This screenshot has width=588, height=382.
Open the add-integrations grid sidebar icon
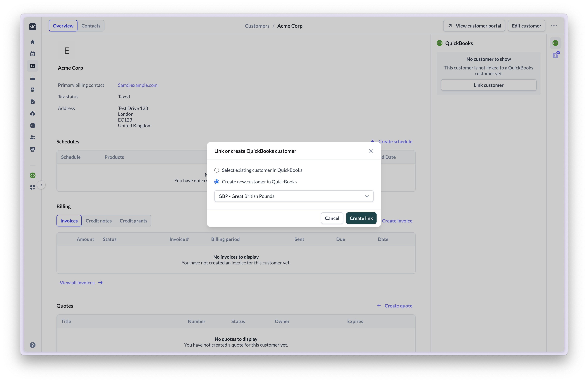coord(33,188)
